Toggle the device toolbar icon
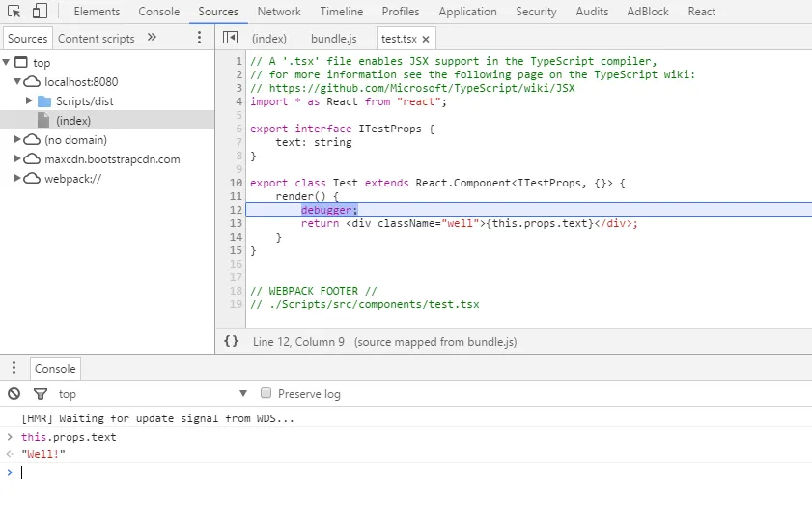The width and height of the screenshot is (812, 515). 40,12
